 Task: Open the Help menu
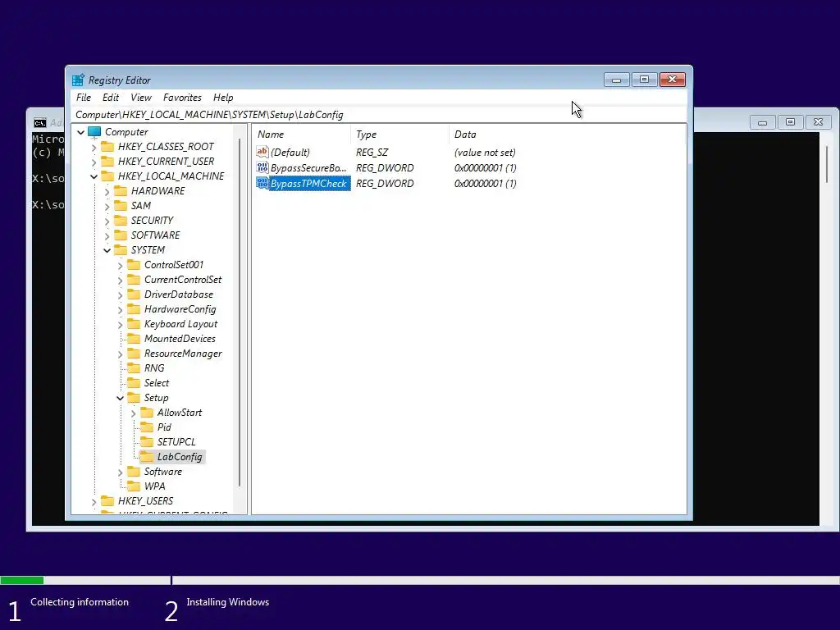click(x=223, y=98)
